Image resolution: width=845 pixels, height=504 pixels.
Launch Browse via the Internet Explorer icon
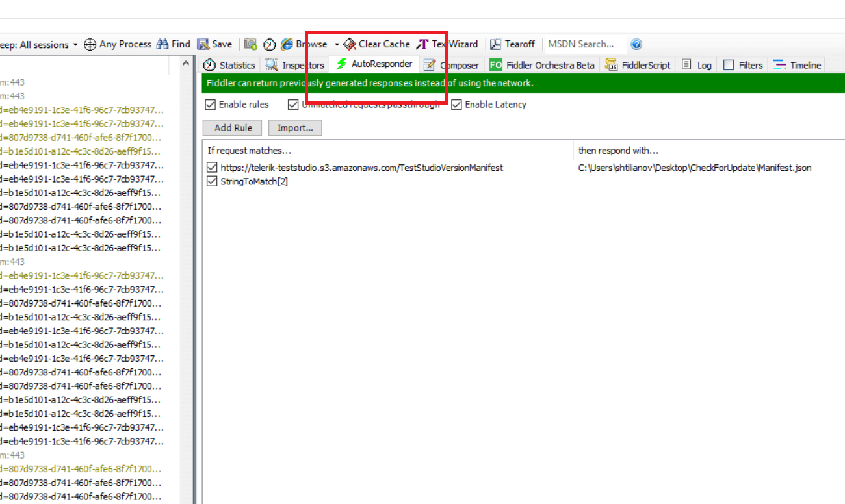(x=287, y=44)
